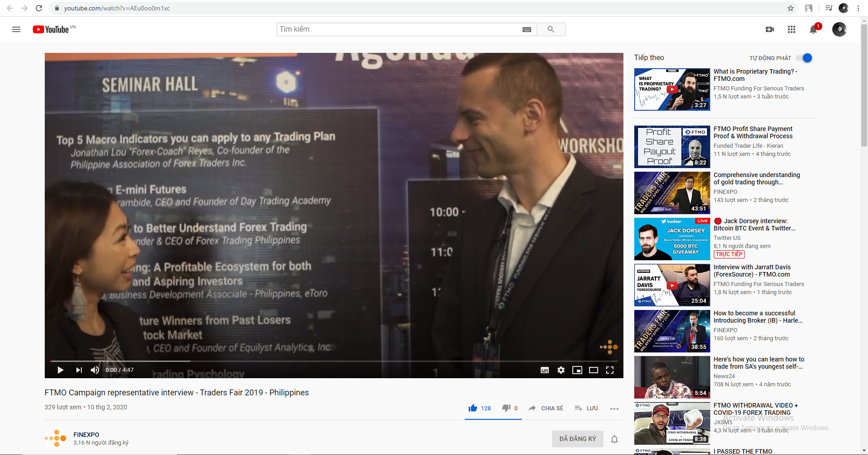Click the Twitter US channel name
The image size is (868, 455).
click(727, 238)
